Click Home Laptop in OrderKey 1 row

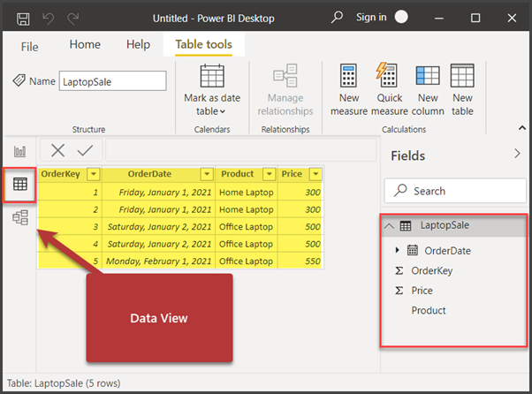coord(247,193)
